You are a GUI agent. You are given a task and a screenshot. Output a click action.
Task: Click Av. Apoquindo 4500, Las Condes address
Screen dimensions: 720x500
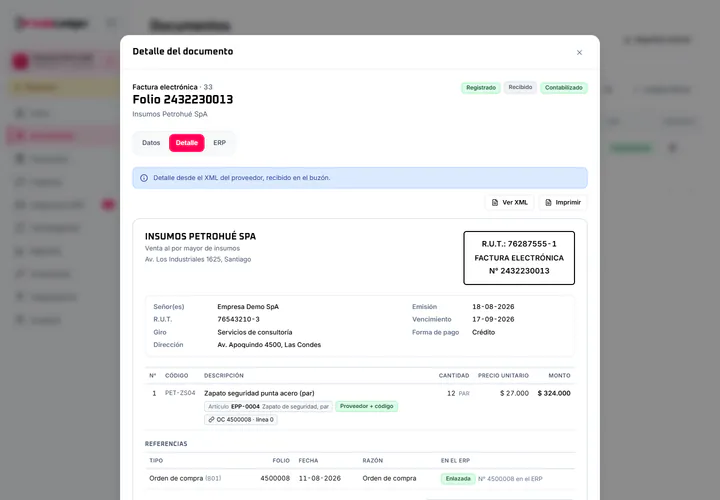click(x=269, y=345)
